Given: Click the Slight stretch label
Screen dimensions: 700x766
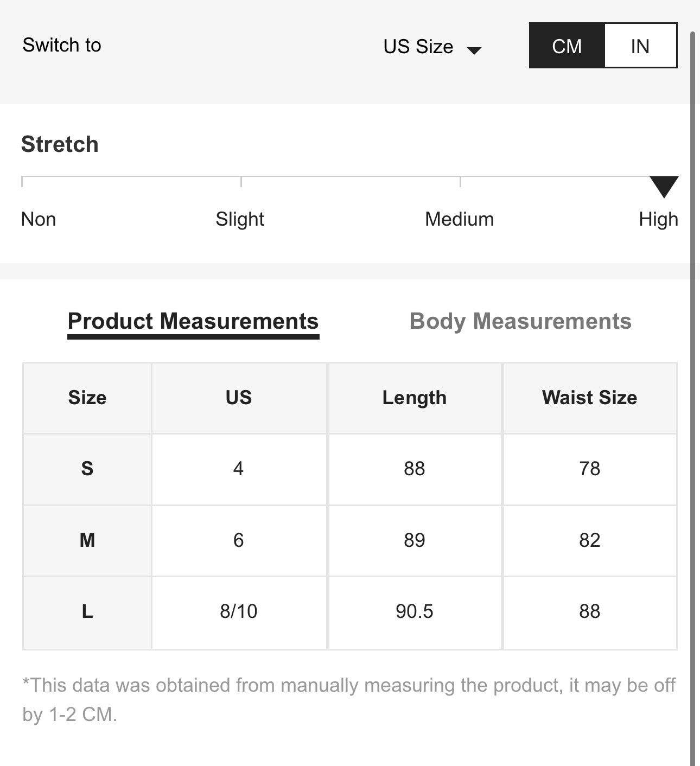Looking at the screenshot, I should coord(240,219).
